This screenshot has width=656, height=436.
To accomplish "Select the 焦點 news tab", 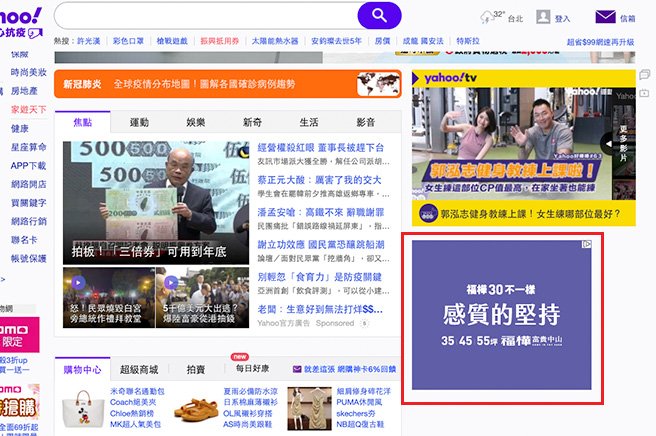I will click(x=82, y=122).
